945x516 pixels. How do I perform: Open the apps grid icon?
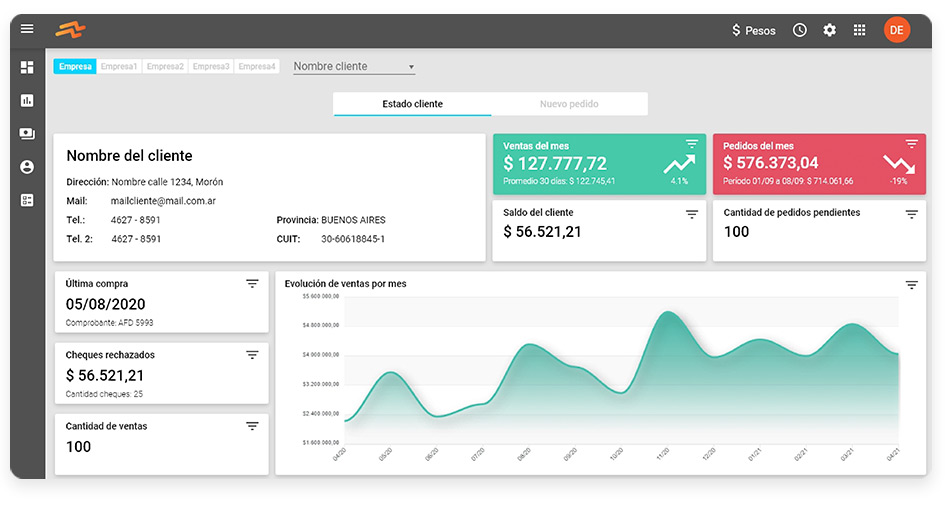(859, 30)
